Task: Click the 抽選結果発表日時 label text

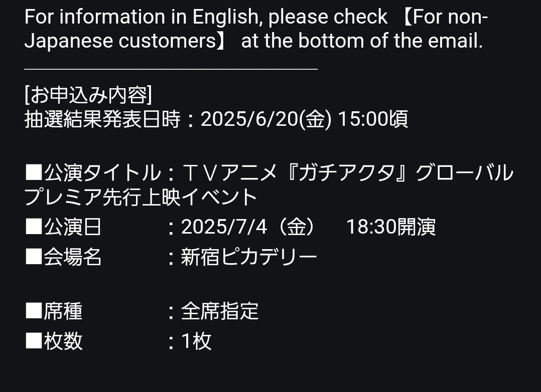Action: (x=102, y=119)
